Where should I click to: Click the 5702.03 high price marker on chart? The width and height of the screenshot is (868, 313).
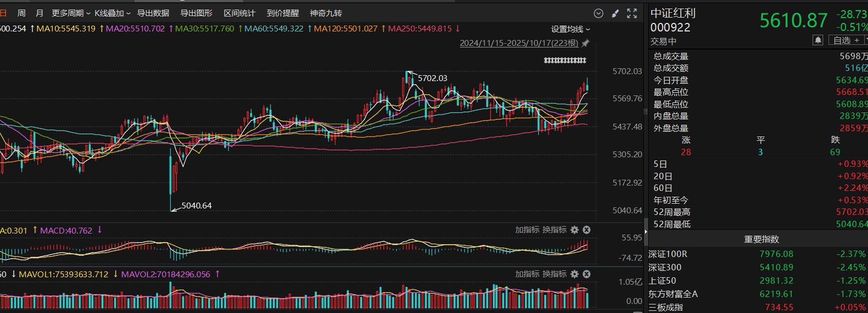point(432,78)
